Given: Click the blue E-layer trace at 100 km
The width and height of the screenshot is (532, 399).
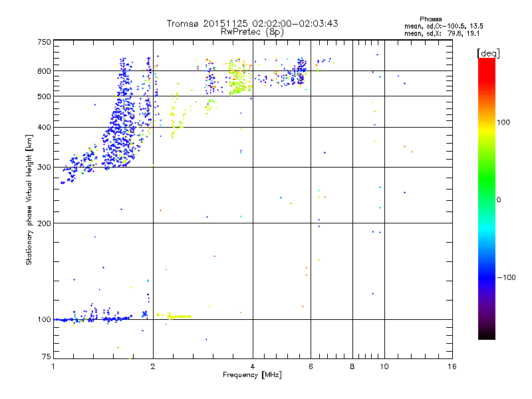Looking at the screenshot, I should (92, 319).
